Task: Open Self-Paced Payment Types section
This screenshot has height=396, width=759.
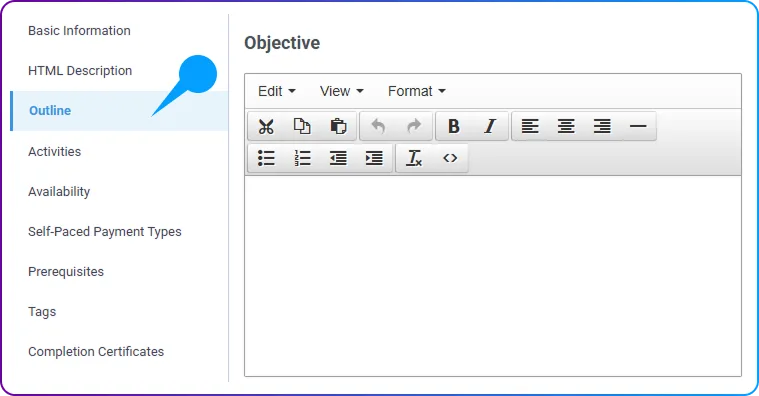Action: pyautogui.click(x=105, y=231)
